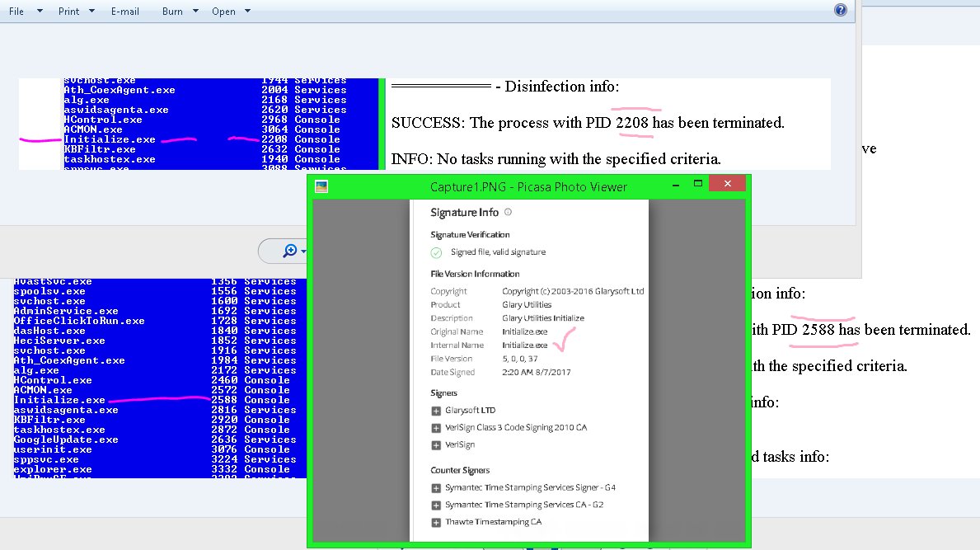Click the blue help question-mark icon
This screenshot has width=980, height=550.
(x=841, y=10)
